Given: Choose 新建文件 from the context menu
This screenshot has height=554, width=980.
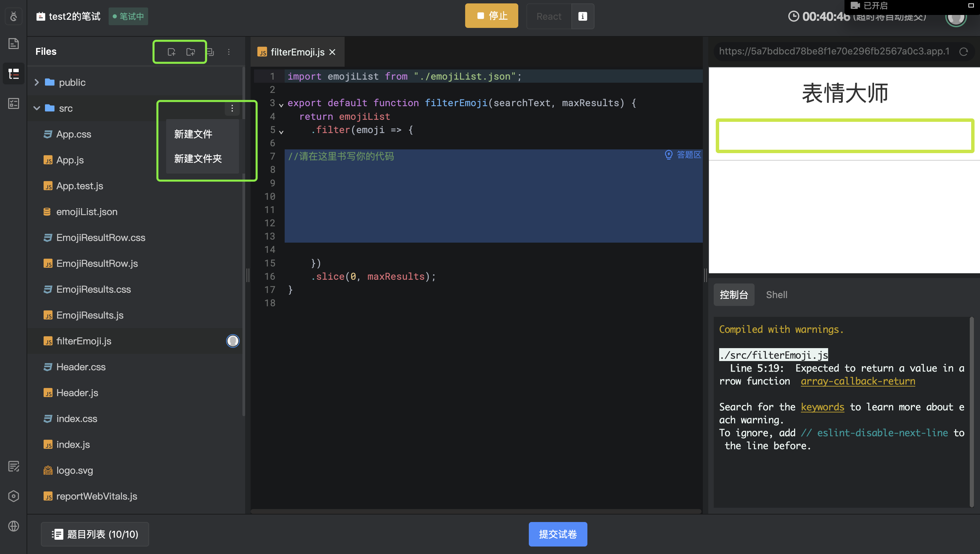Looking at the screenshot, I should coord(202,134).
